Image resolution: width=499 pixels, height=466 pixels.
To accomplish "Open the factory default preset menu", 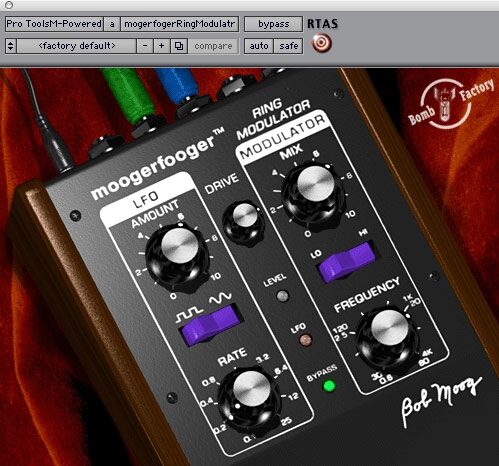I will [x=77, y=46].
